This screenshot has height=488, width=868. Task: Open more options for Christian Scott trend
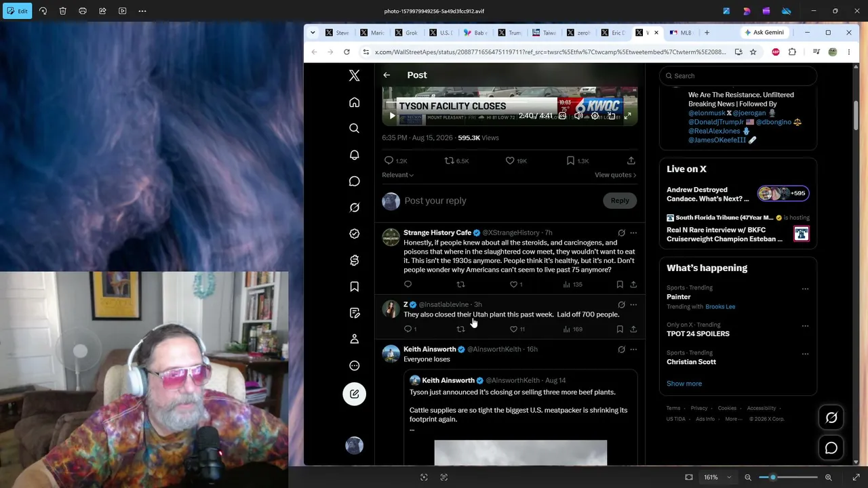tap(805, 354)
